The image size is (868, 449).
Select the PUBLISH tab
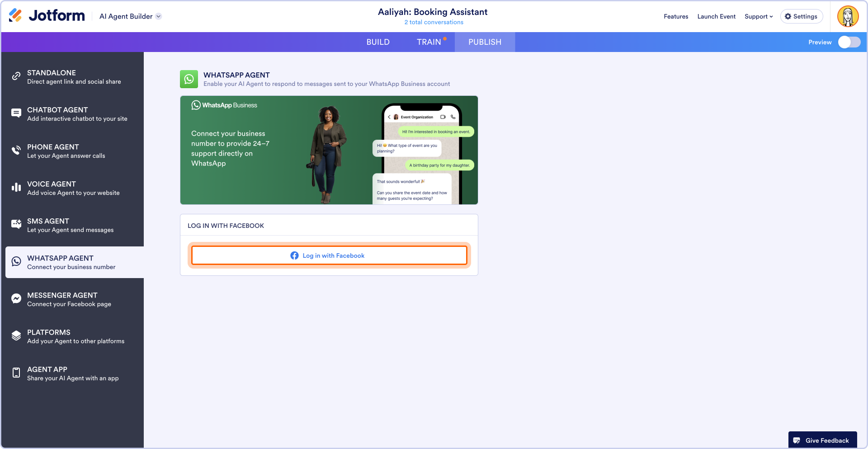485,42
